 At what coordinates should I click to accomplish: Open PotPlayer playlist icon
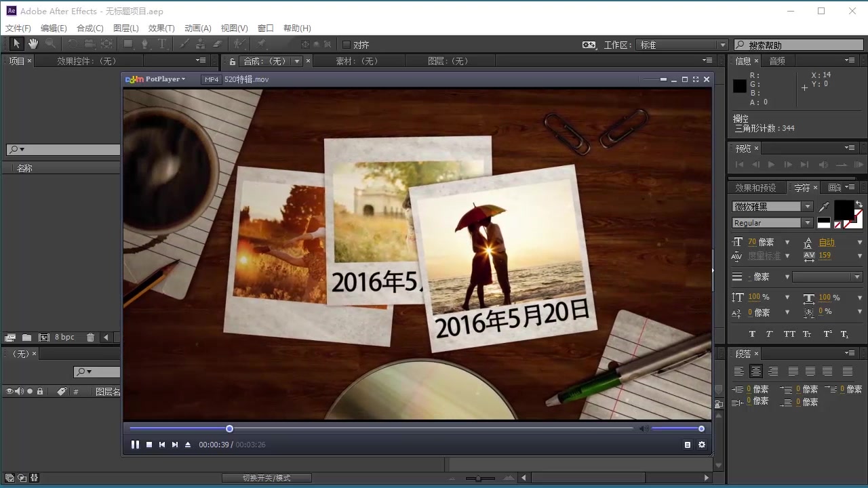(x=688, y=445)
